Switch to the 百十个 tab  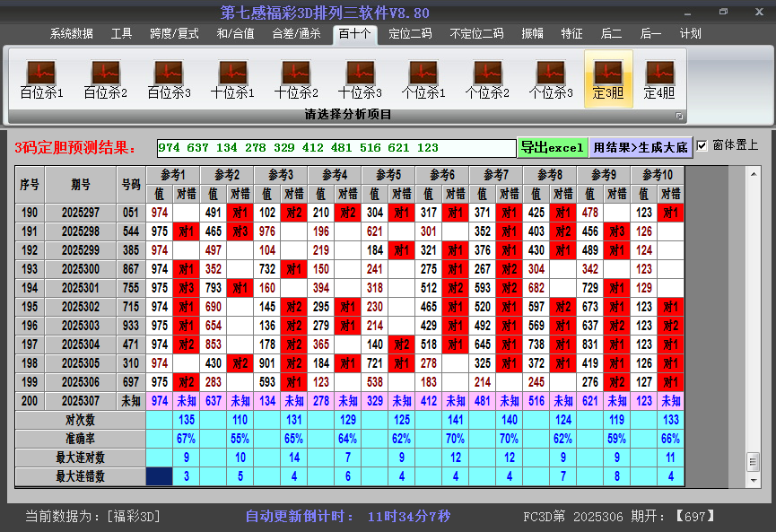point(353,33)
